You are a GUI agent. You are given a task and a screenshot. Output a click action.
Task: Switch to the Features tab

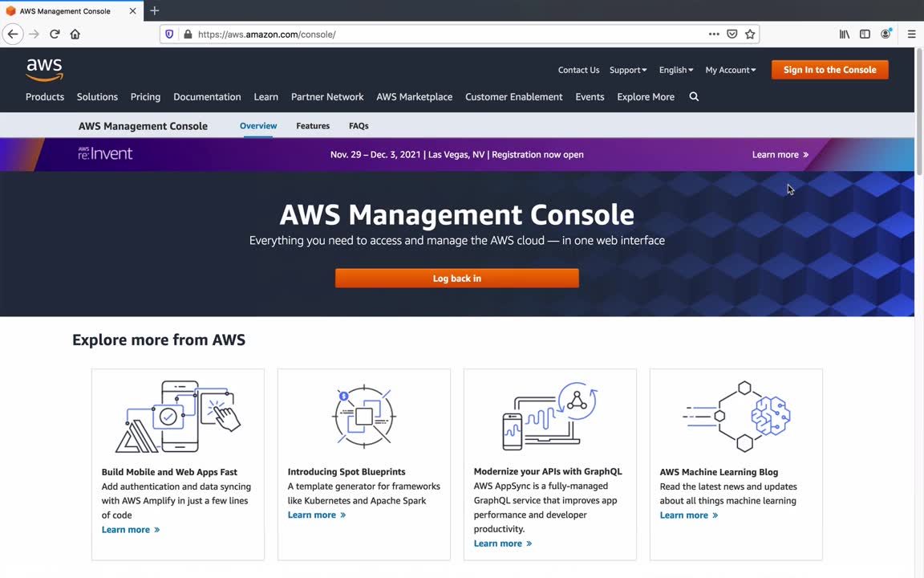click(x=313, y=126)
